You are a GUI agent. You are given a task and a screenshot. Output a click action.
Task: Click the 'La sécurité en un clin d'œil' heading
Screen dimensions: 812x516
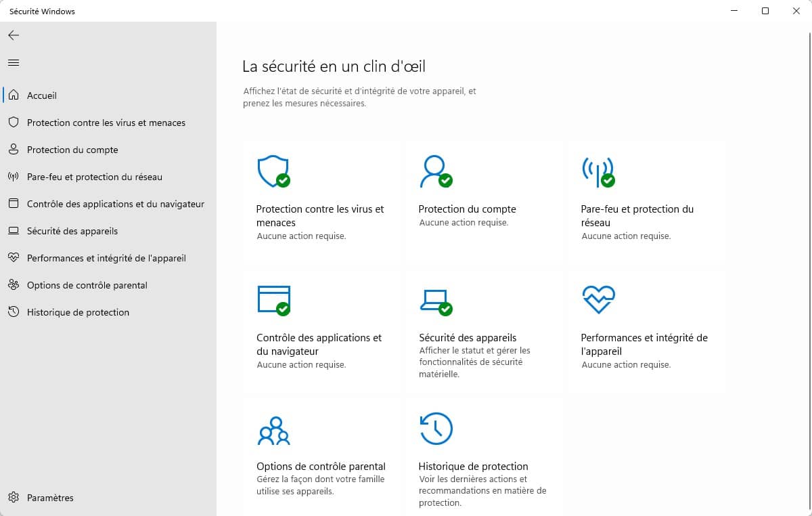(334, 66)
